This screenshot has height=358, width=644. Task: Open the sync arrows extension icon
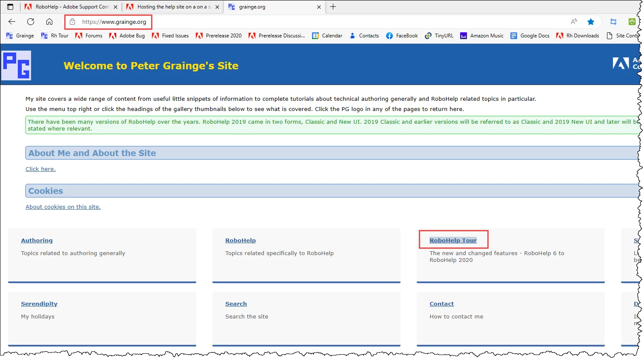[x=613, y=22]
